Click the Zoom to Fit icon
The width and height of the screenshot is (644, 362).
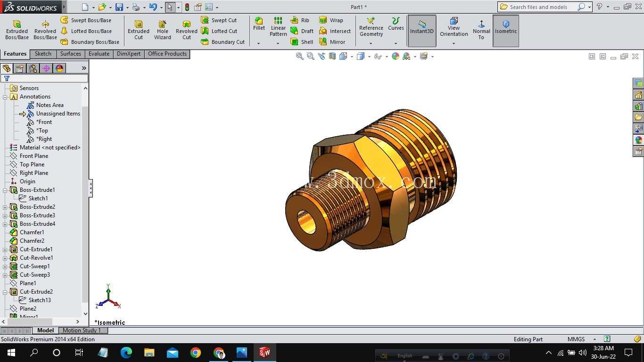tap(299, 56)
